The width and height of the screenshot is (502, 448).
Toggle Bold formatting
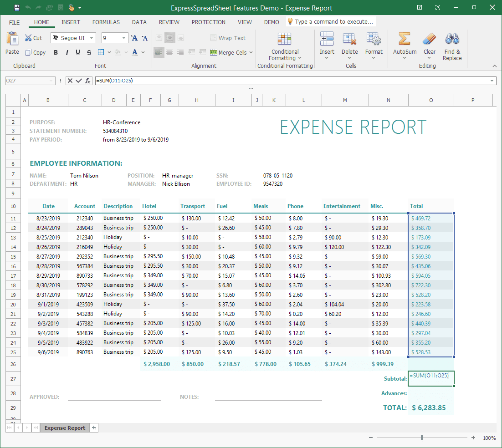click(56, 52)
